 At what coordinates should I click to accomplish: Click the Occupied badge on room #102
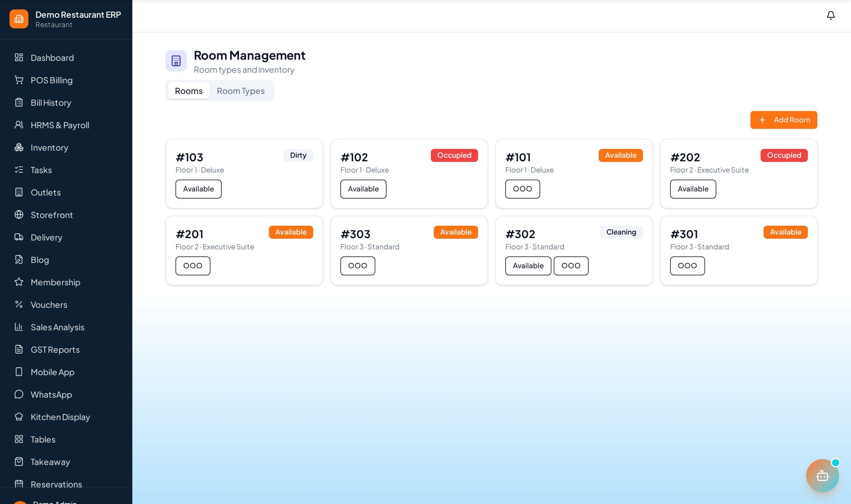[x=454, y=155]
